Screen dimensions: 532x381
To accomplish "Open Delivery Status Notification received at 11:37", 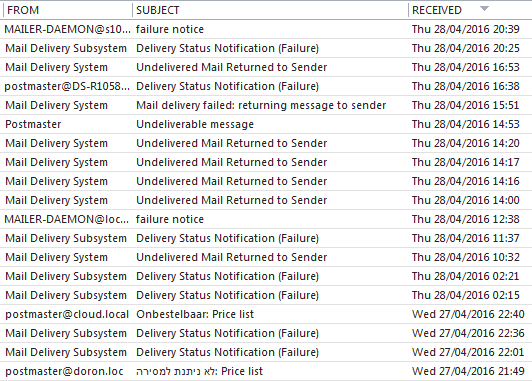I will 266,238.
